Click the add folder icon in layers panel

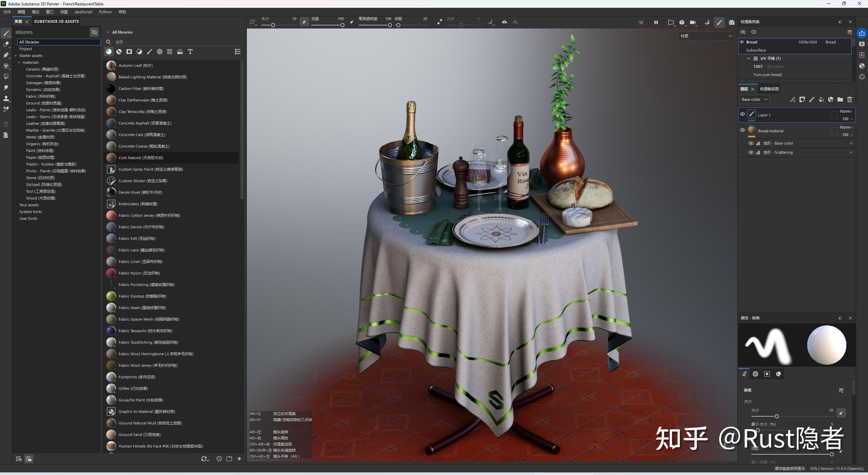pyautogui.click(x=840, y=99)
